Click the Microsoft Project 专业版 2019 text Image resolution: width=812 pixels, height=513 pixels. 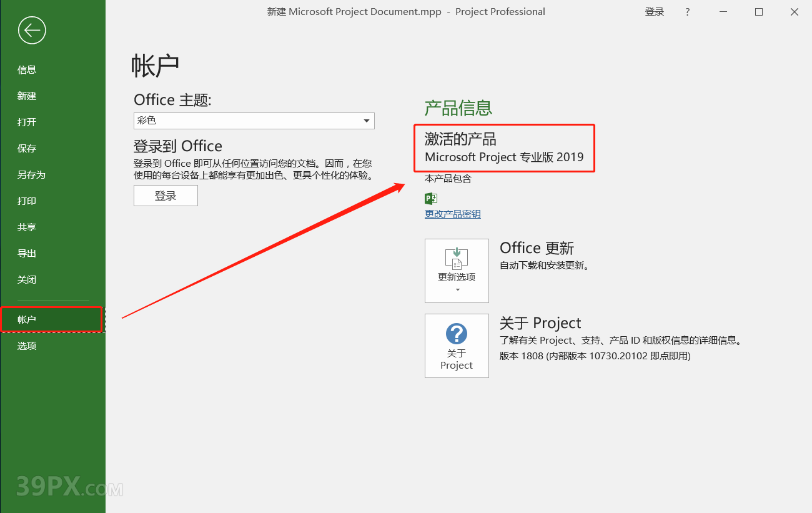pyautogui.click(x=504, y=157)
